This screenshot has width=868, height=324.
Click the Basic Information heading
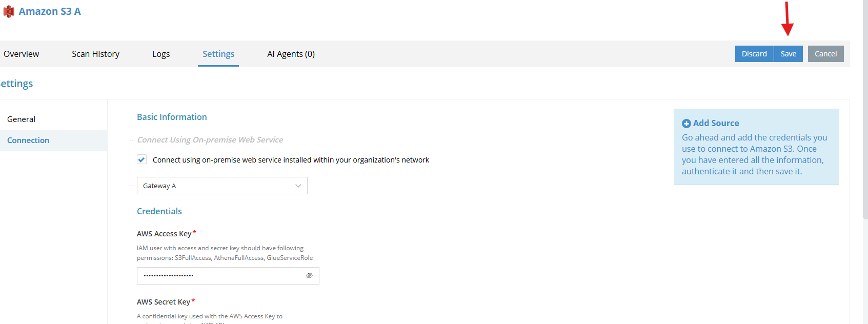point(172,117)
